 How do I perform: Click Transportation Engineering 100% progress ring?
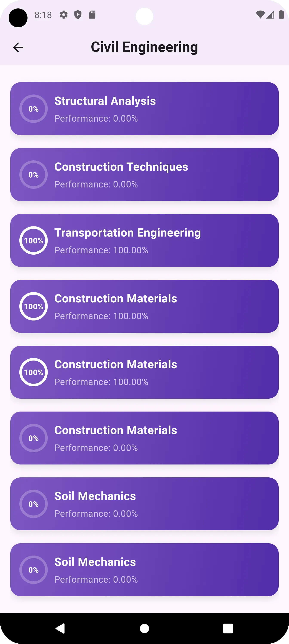(34, 240)
